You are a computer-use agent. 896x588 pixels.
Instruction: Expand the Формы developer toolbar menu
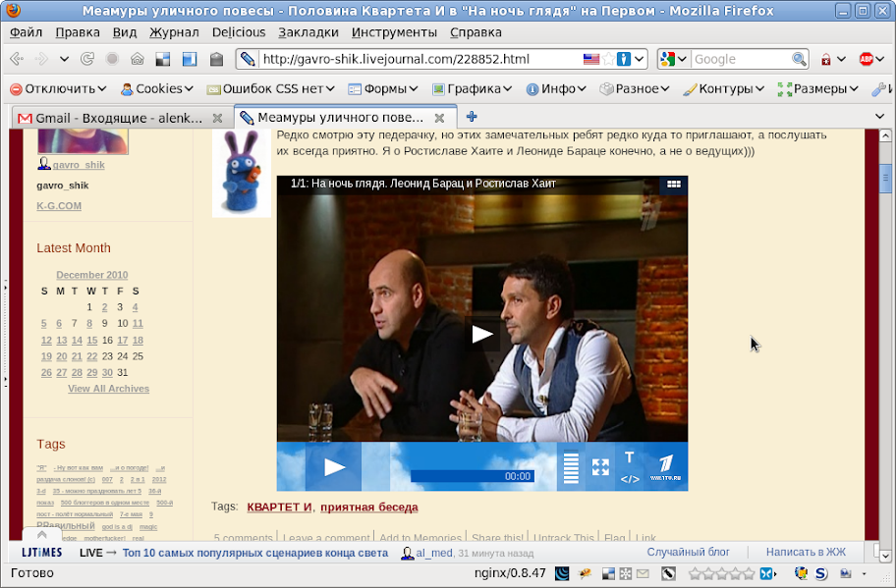point(383,88)
